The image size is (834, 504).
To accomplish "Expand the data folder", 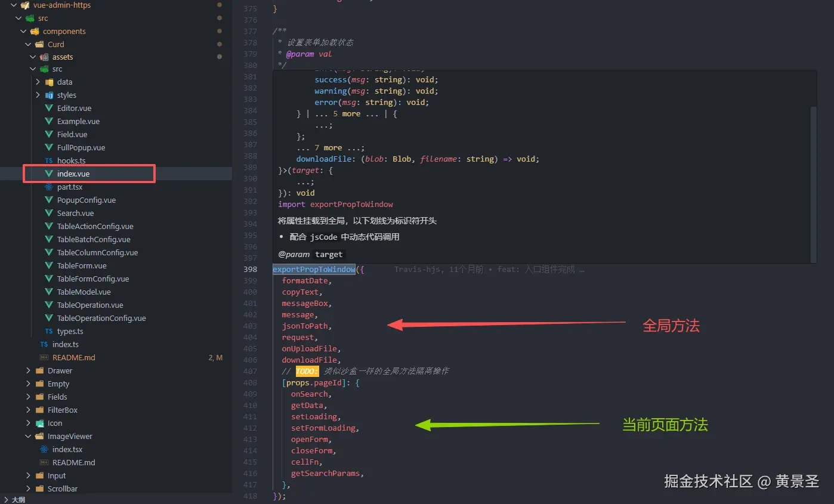I will pyautogui.click(x=38, y=82).
